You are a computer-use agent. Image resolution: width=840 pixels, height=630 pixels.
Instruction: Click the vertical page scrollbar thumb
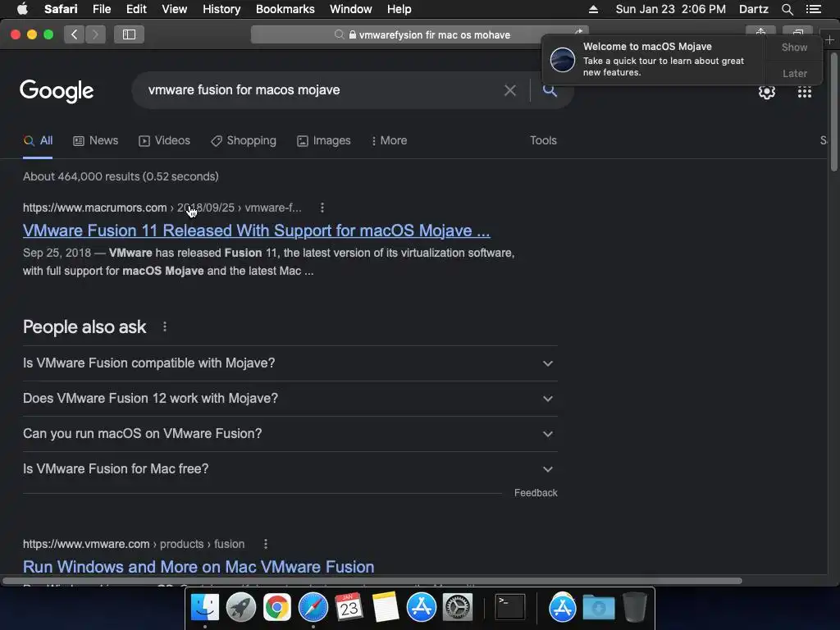(833, 112)
